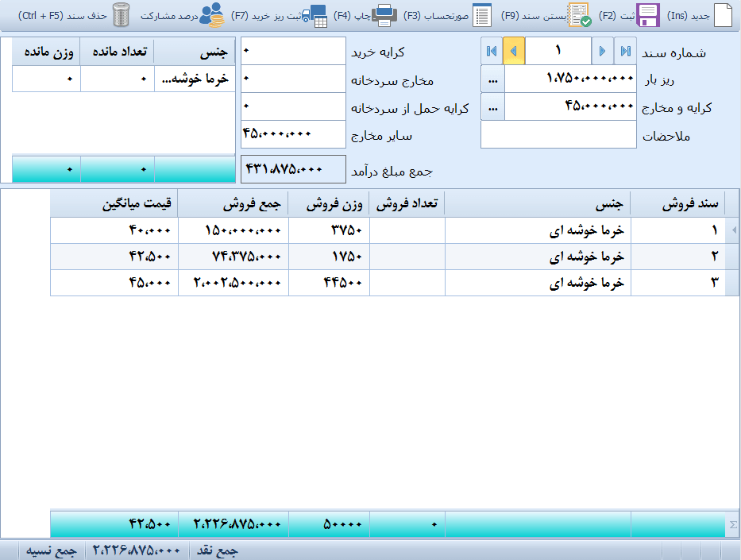Screen dimensions: 741x560
Task: Click the سایر مخارج input field
Action: tap(293, 135)
